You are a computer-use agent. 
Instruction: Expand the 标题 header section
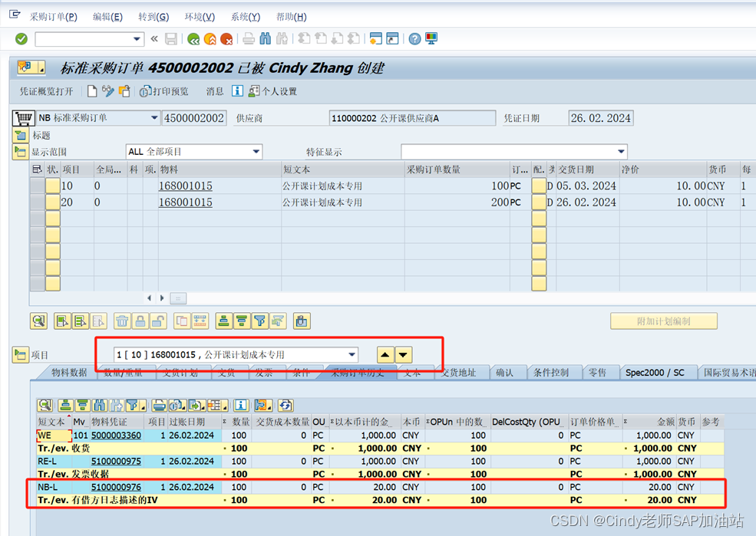20,135
